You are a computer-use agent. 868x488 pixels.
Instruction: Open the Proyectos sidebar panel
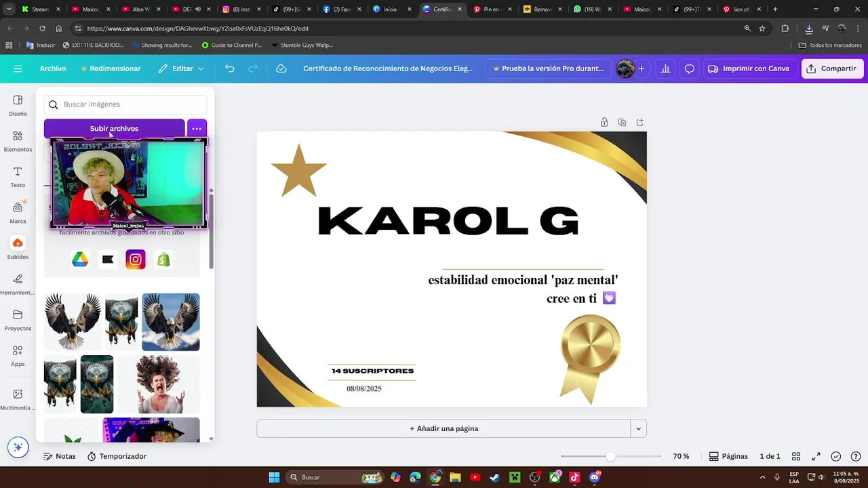pos(18,320)
